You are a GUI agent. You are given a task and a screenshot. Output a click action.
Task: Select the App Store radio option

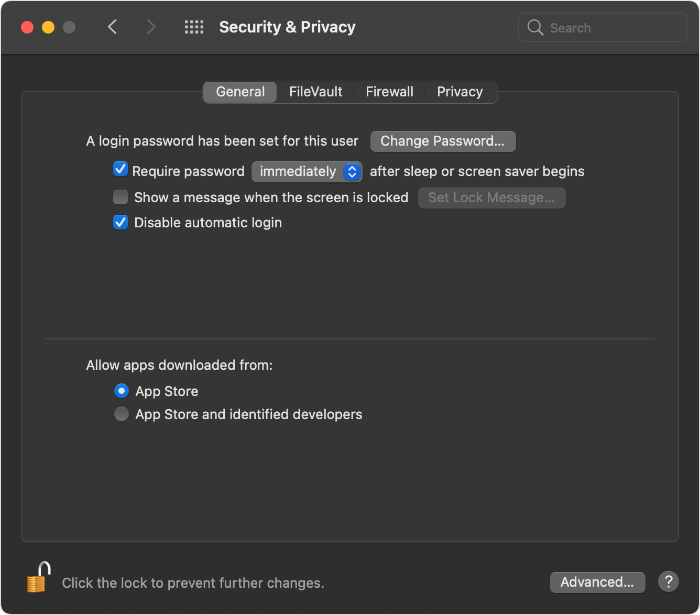point(121,391)
